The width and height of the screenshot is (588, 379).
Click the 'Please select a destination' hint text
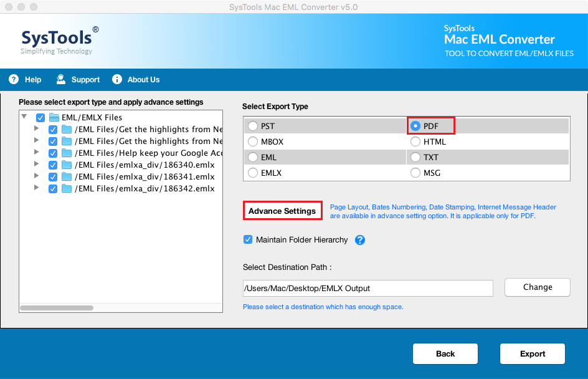coord(323,307)
